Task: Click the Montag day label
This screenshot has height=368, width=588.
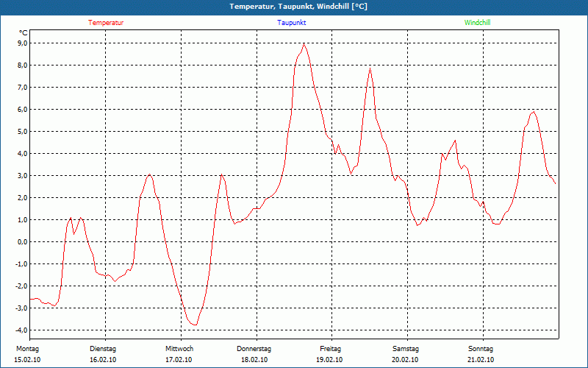Action: click(27, 349)
